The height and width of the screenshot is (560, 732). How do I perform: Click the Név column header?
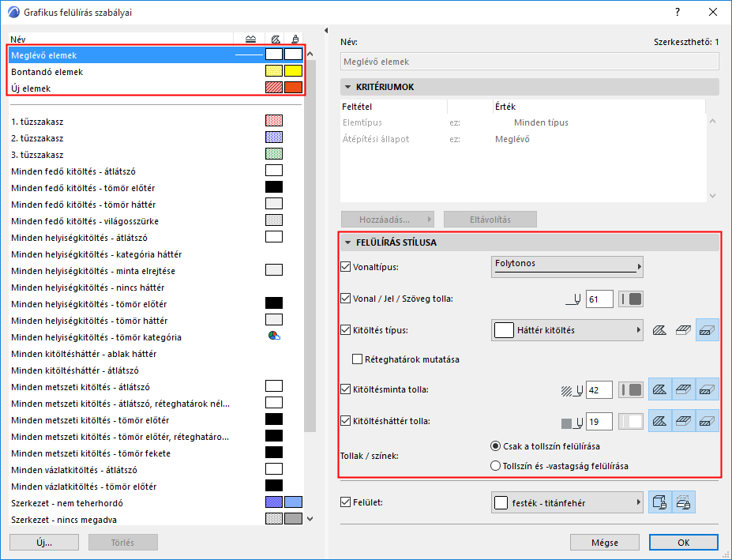121,39
